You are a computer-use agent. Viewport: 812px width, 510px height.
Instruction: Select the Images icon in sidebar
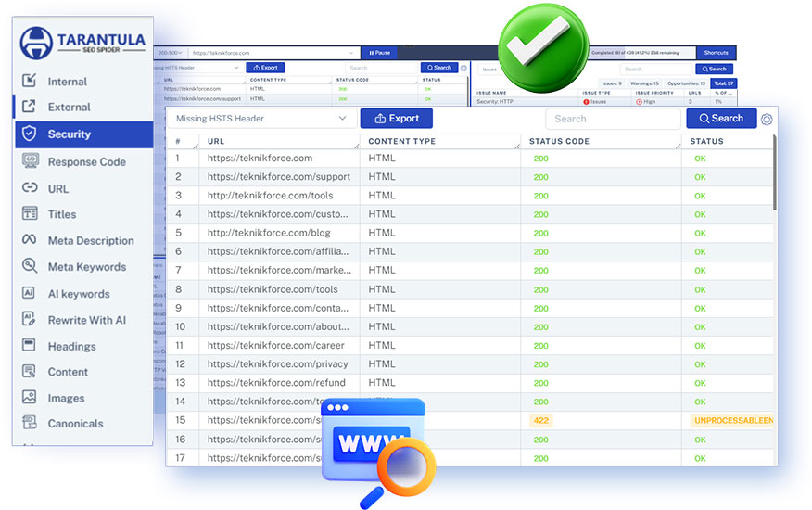tap(30, 398)
